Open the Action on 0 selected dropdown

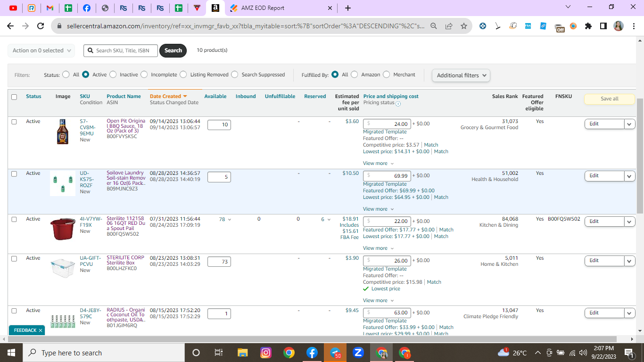(41, 50)
